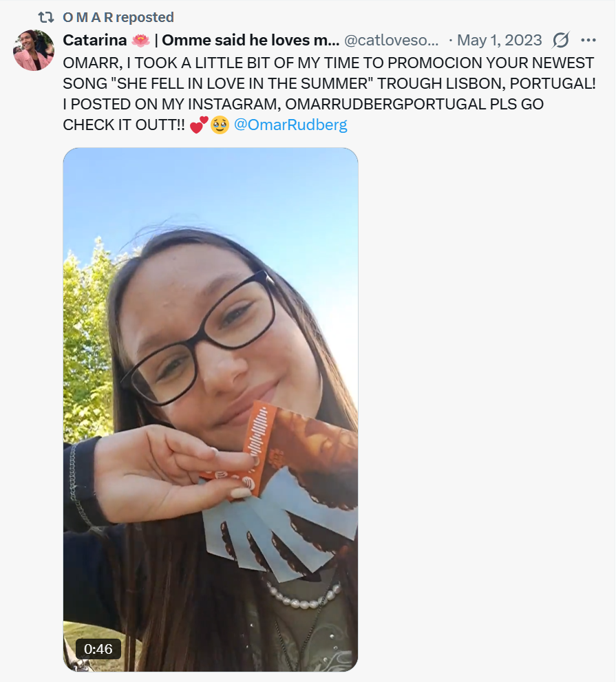This screenshot has height=682, width=616.
Task: Click the two hearts emoji in tweet
Action: coord(199,125)
